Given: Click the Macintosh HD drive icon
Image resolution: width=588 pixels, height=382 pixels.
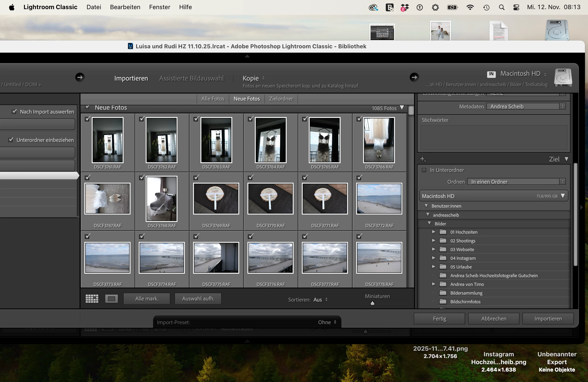Looking at the screenshot, I should pos(563,78).
